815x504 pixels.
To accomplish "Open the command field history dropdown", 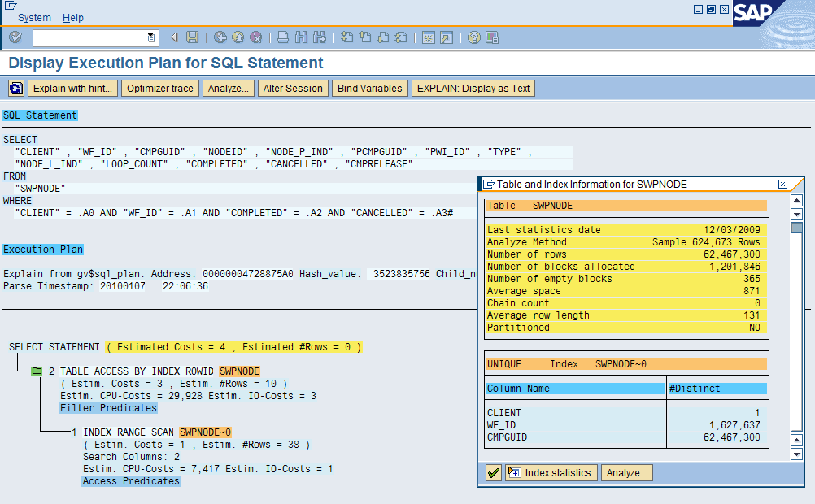I will click(151, 37).
